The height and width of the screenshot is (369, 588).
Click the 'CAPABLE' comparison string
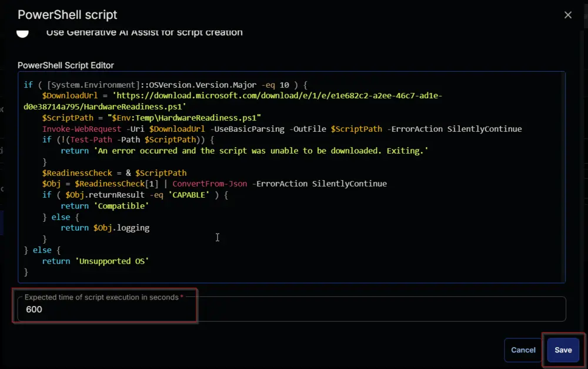pos(189,195)
